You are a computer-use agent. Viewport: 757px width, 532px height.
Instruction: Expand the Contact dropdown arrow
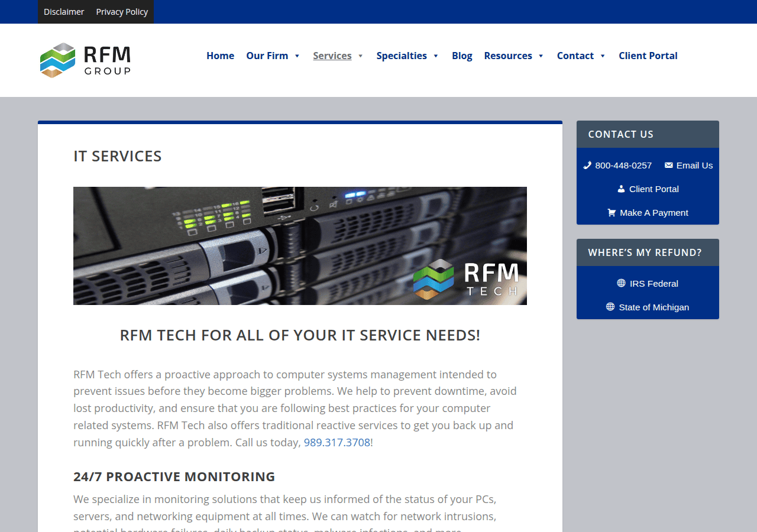(x=603, y=56)
